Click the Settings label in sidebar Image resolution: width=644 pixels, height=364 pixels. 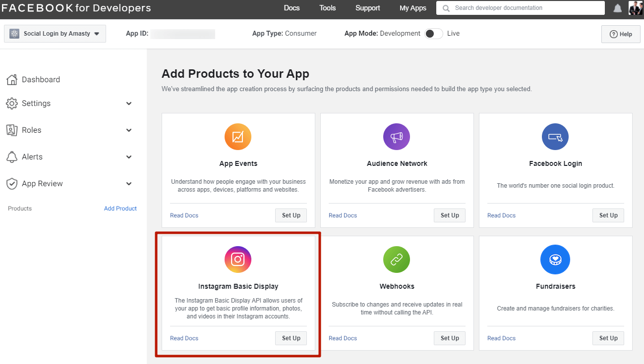coord(36,104)
